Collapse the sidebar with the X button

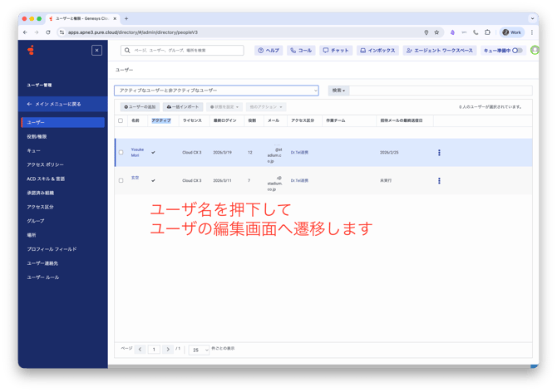96,51
